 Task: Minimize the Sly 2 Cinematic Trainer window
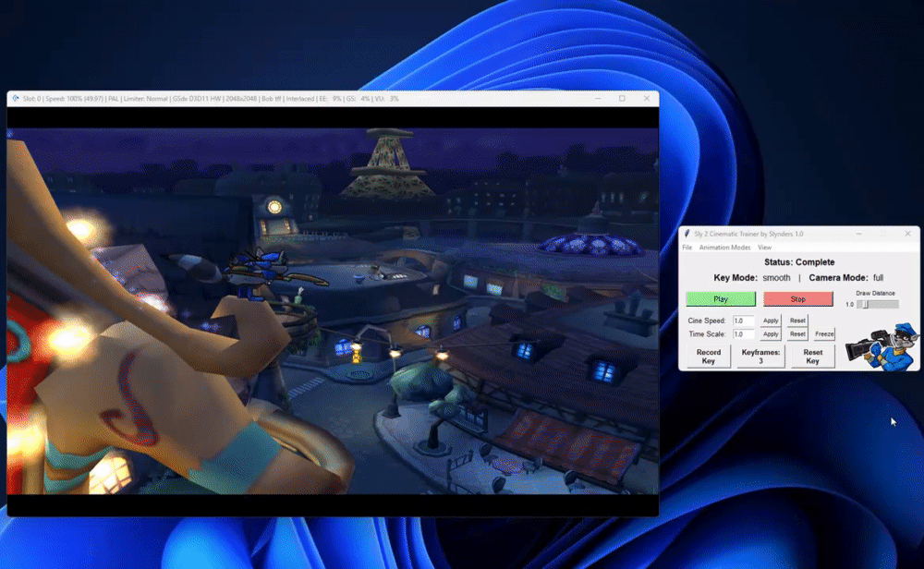[x=858, y=234]
